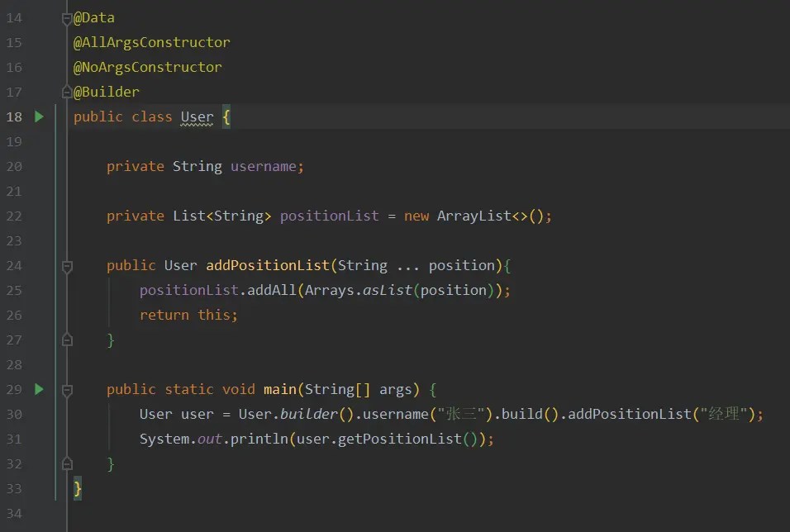Select the positionList variable declaration
Viewport: 790px width, 532px height.
pyautogui.click(x=329, y=216)
